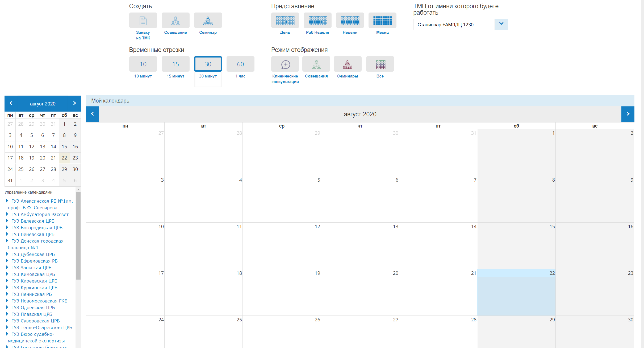Open ГУЗ Тепло-Огаревская ЦРБ calendar

point(42,327)
